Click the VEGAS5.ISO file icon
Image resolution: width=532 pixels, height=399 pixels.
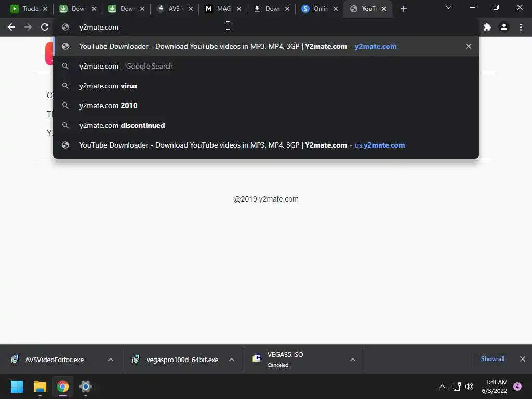click(x=257, y=358)
